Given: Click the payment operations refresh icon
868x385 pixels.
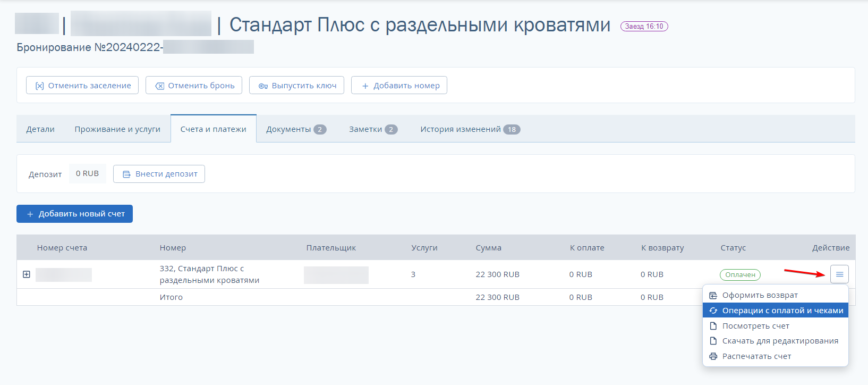Looking at the screenshot, I should pyautogui.click(x=713, y=311).
